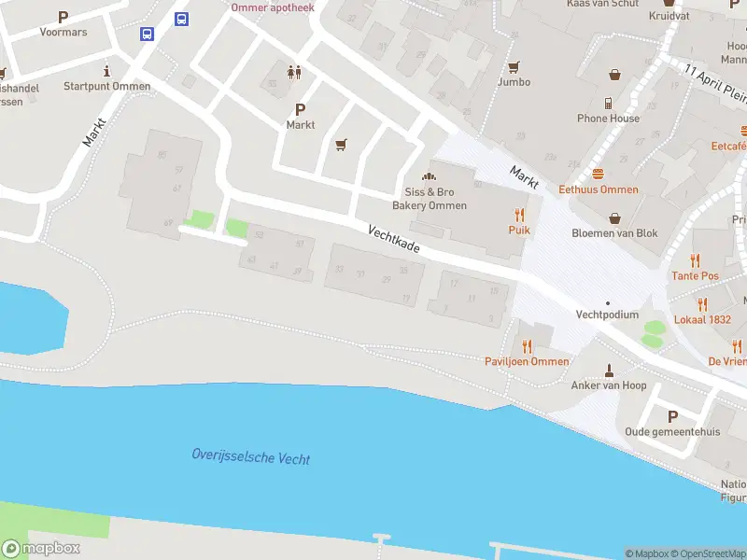The height and width of the screenshot is (560, 747).
Task: Select the Siss & Bro Bakery icon
Action: [429, 176]
